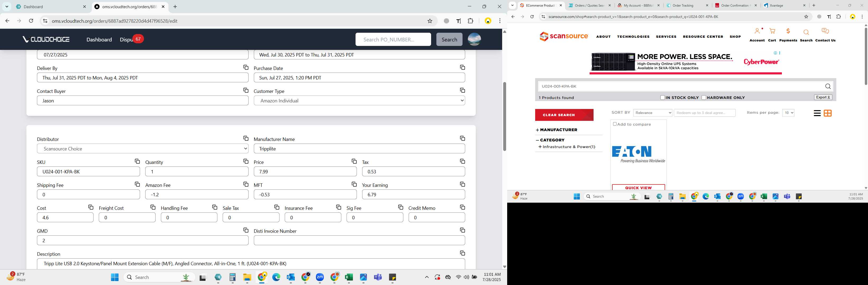This screenshot has height=285, width=868.
Task: Copy the Disti Invoice Number value
Action: [462, 230]
